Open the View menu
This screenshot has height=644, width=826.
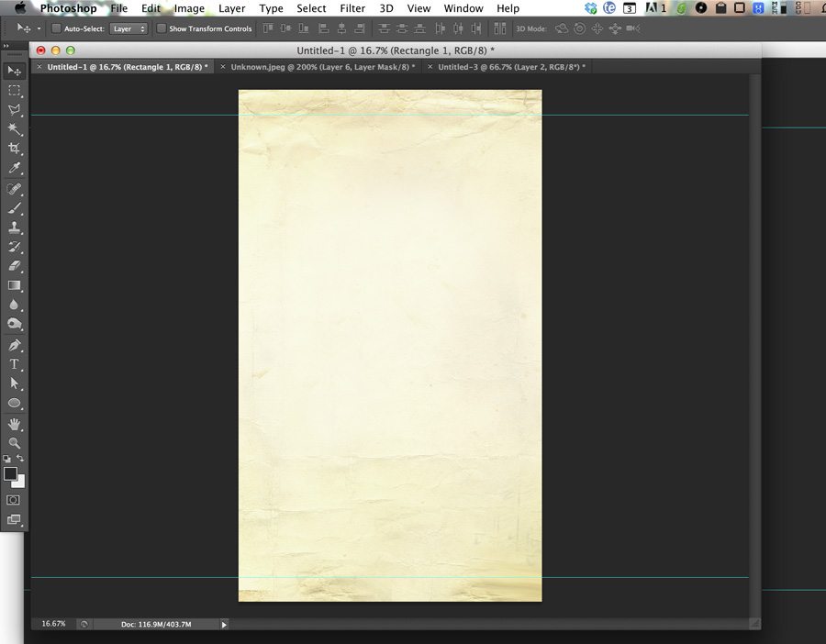[x=419, y=8]
